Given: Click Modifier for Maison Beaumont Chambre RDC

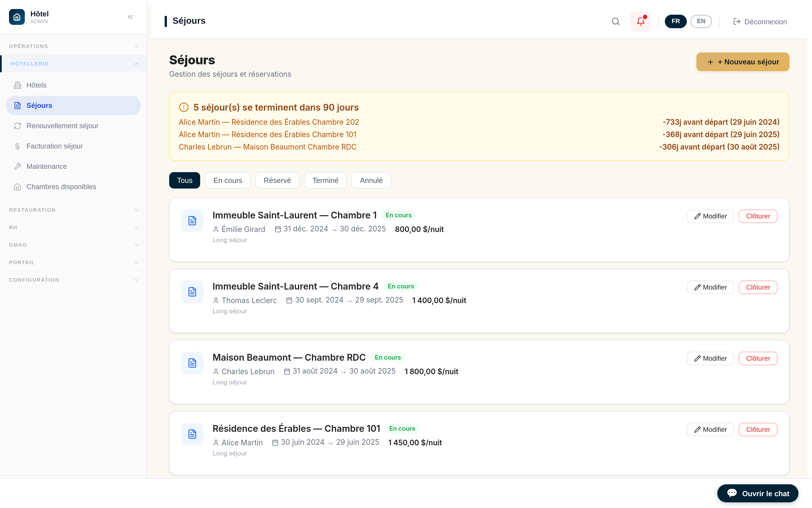Looking at the screenshot, I should pos(710,358).
